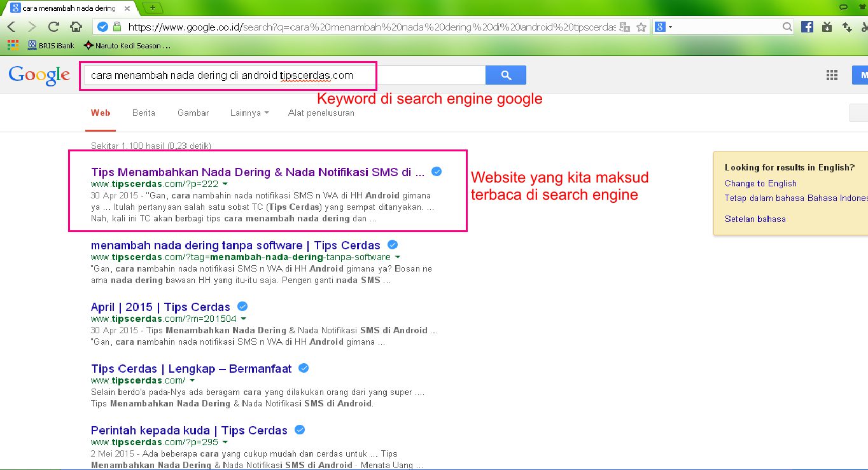Open the video downloader toolbar icon
Viewport: 868px width, 470px height.
tap(827, 27)
